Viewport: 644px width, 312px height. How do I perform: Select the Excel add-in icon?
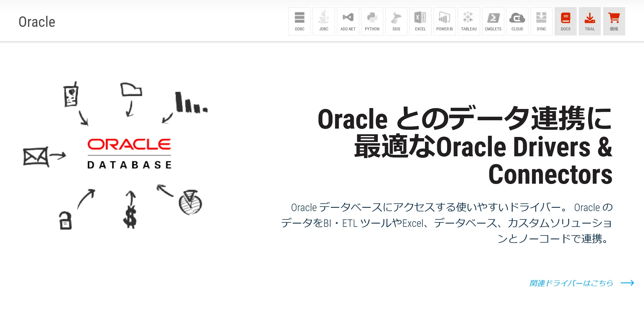(420, 21)
